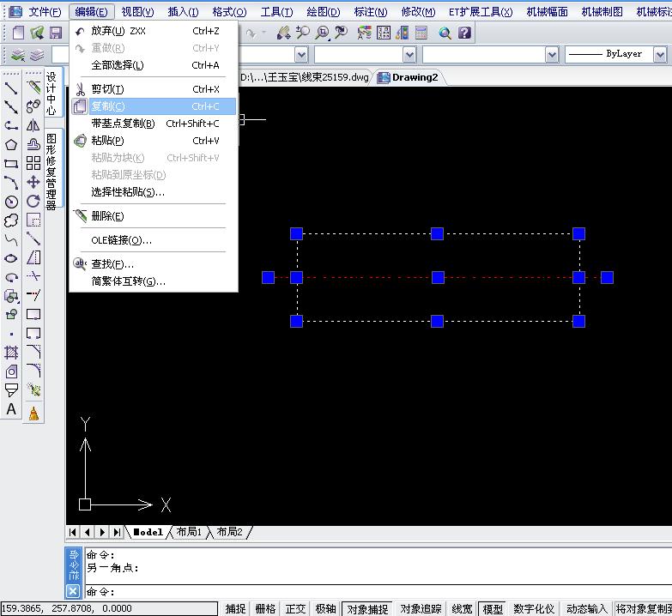This screenshot has width=672, height=616.
Task: Toggle 极轴 polar tracking
Action: [x=326, y=609]
